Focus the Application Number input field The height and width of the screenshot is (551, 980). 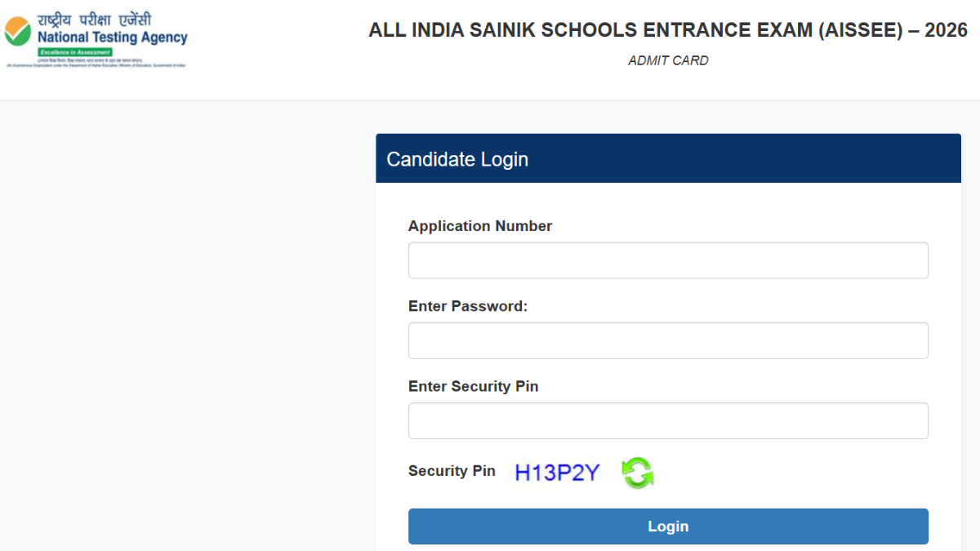click(668, 260)
